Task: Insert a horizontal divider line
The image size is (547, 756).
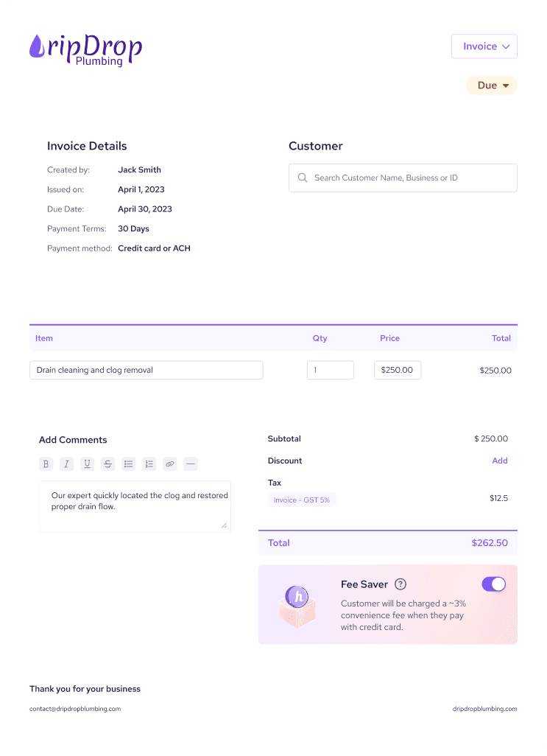Action: (x=191, y=464)
